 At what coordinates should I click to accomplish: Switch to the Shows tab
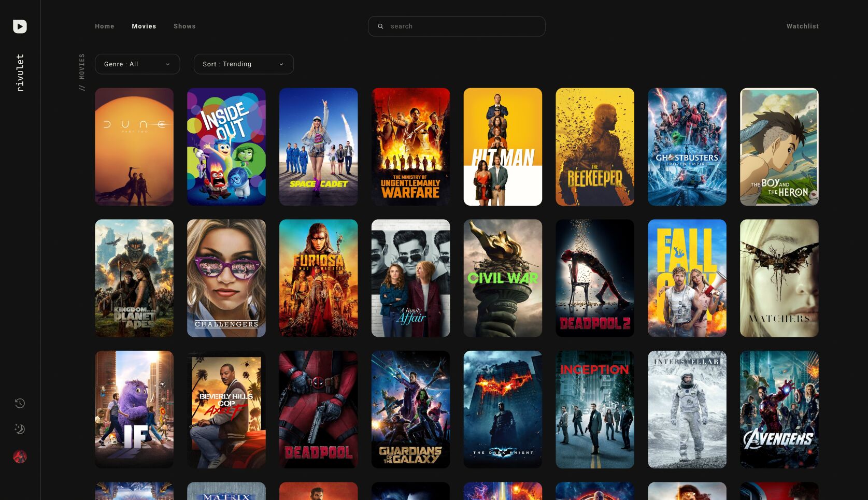184,26
